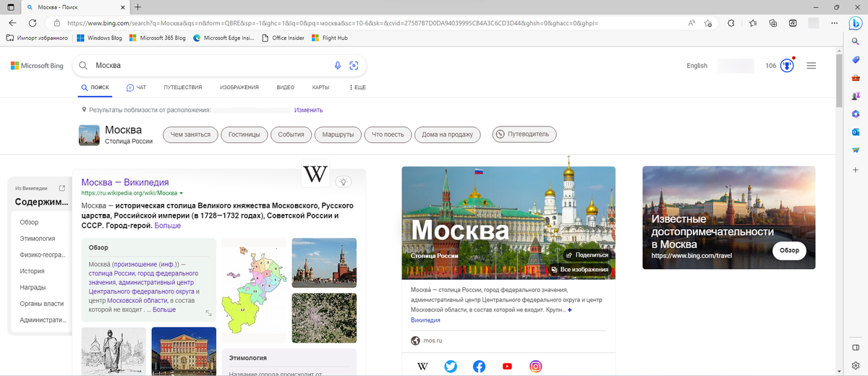Screen dimensions: 868x376
Task: Open Microsoft Edge Insider bookmark
Action: tap(224, 38)
